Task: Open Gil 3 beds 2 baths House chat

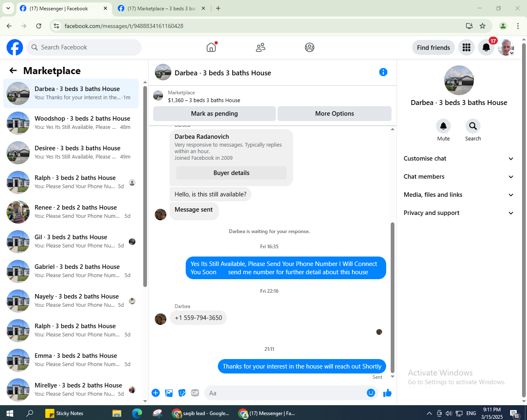Action: tap(71, 242)
